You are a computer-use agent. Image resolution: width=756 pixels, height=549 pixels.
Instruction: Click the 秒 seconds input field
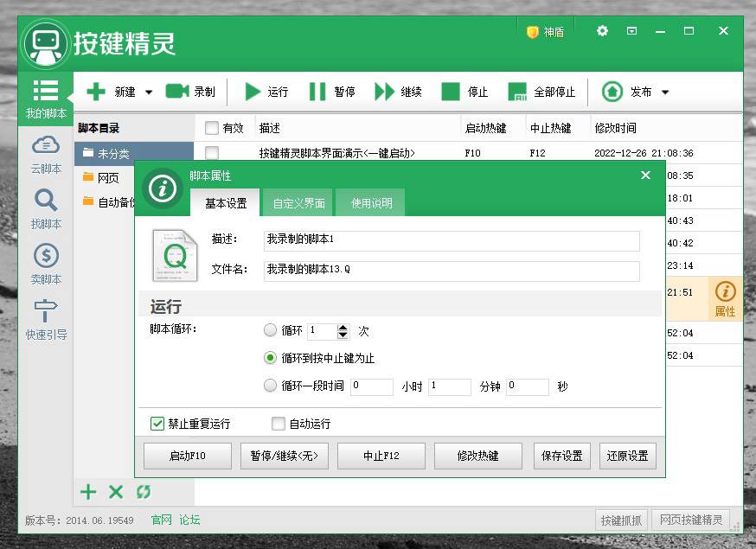coord(528,386)
